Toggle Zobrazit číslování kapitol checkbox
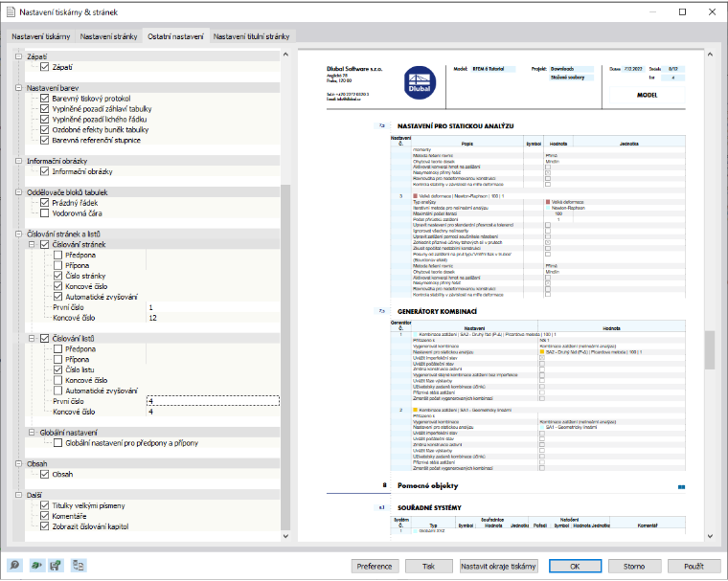 pos(45,526)
